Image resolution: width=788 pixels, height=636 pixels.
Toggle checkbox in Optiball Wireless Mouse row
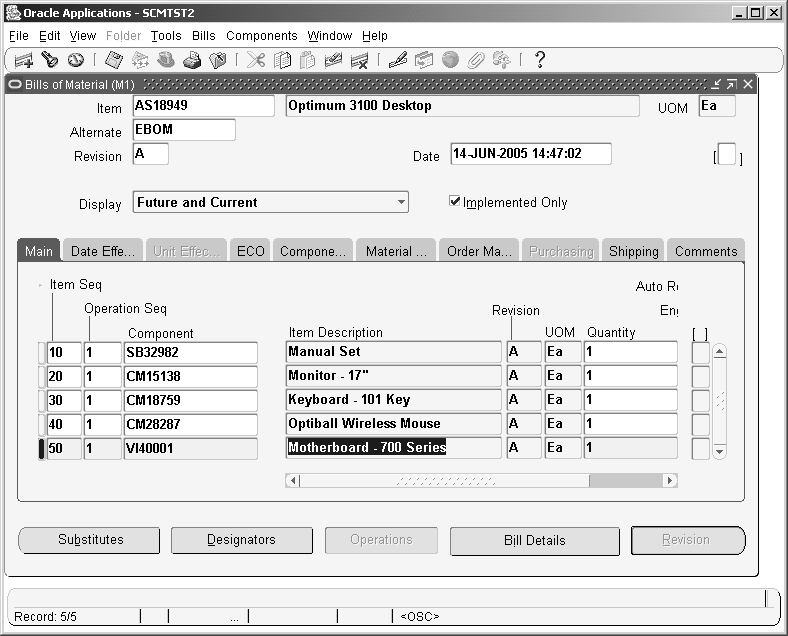701,425
